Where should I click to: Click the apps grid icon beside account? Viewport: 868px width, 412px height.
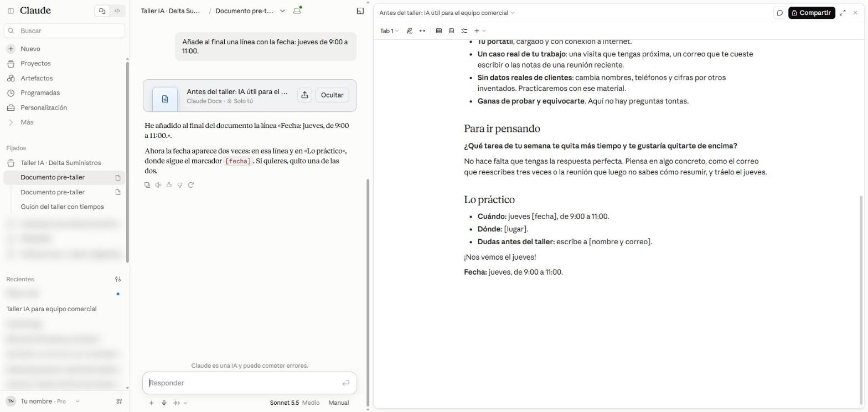(118, 401)
